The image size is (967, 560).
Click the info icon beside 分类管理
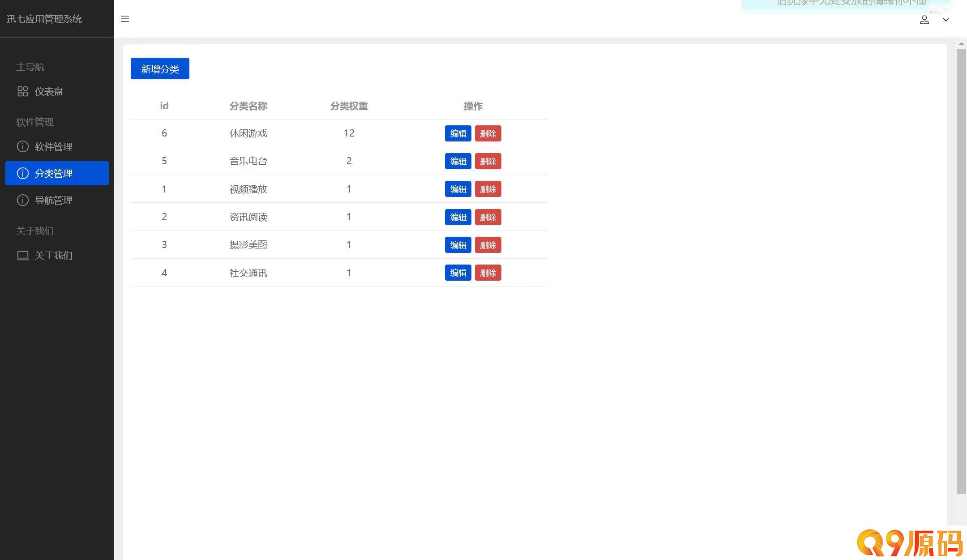(22, 173)
